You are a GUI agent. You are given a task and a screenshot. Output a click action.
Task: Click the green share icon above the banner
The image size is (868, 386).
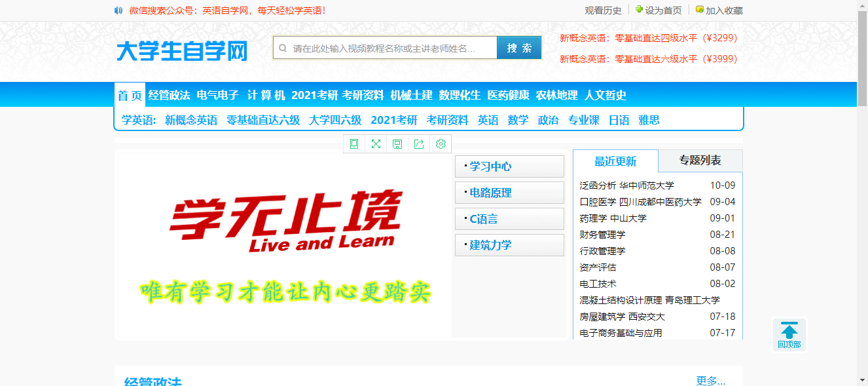[419, 144]
